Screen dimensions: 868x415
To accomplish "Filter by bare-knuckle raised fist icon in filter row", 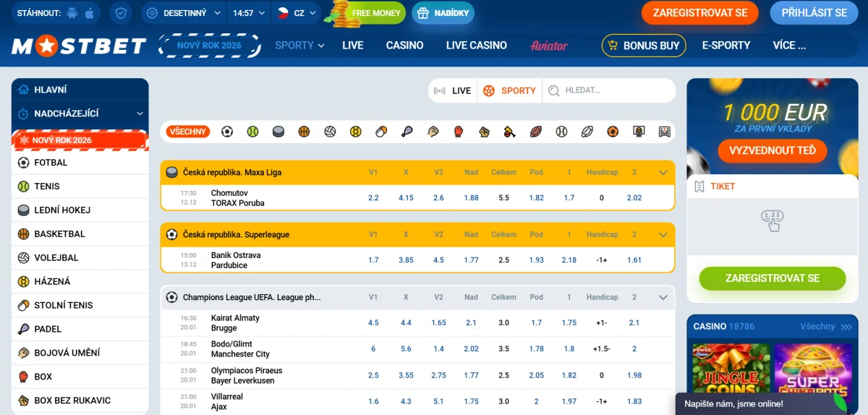I will click(484, 132).
